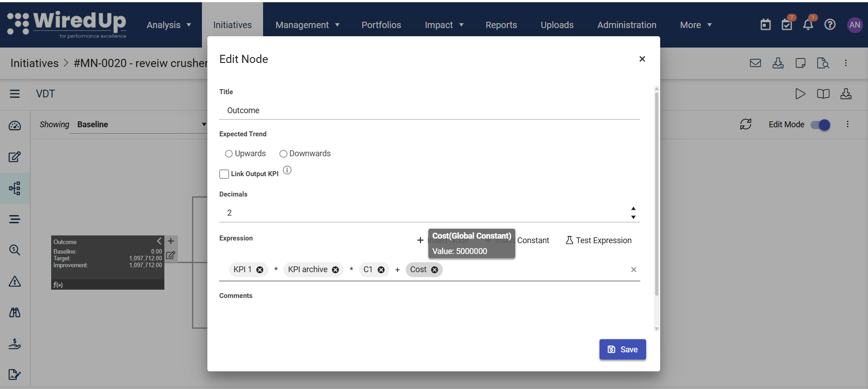Open the Showing Baseline dropdown
868x389 pixels.
[x=141, y=125]
